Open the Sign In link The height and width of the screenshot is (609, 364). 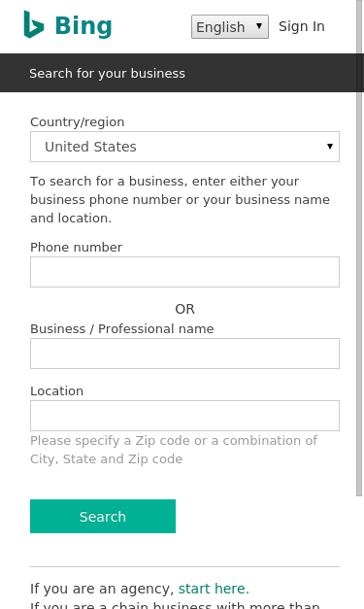tap(302, 26)
